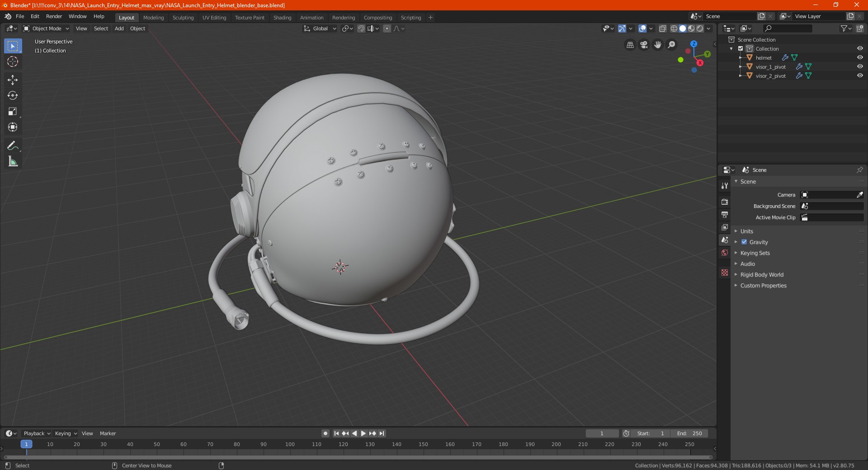Click the current frame number field
The image size is (868, 470).
click(x=602, y=433)
